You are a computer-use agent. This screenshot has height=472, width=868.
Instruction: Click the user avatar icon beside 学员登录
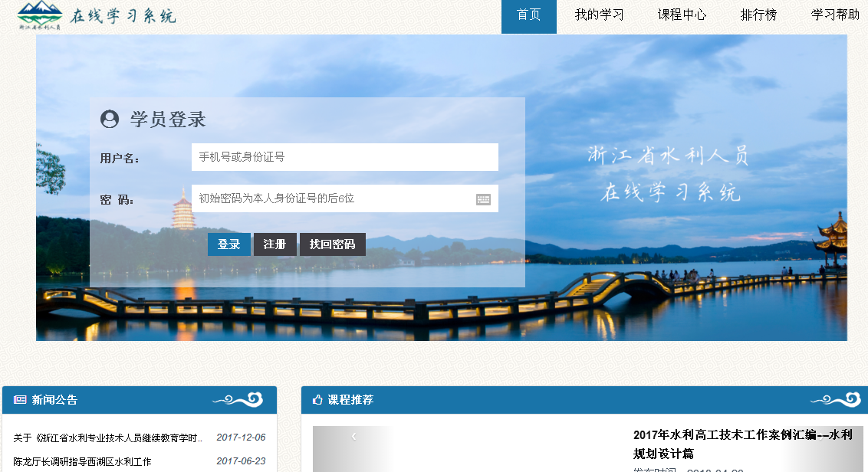click(110, 120)
